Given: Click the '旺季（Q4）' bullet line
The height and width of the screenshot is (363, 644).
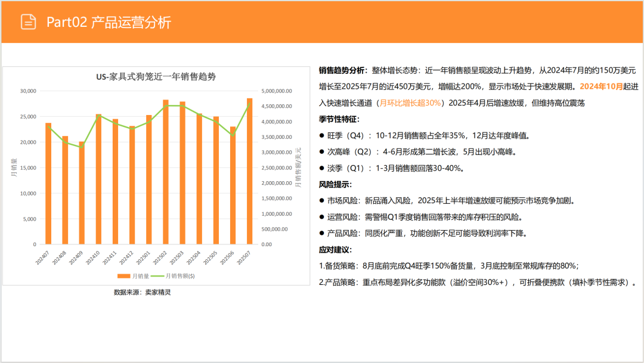Looking at the screenshot, I should (426, 136).
